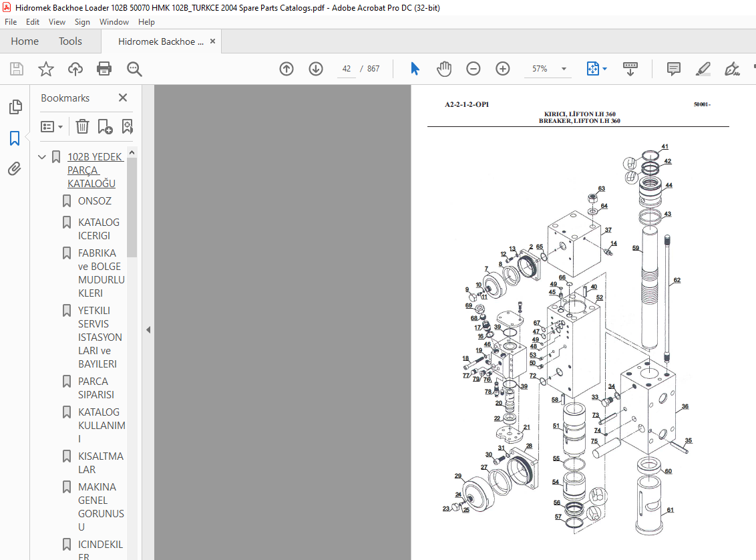The height and width of the screenshot is (560, 756).
Task: Go to the next page
Action: pyautogui.click(x=316, y=69)
